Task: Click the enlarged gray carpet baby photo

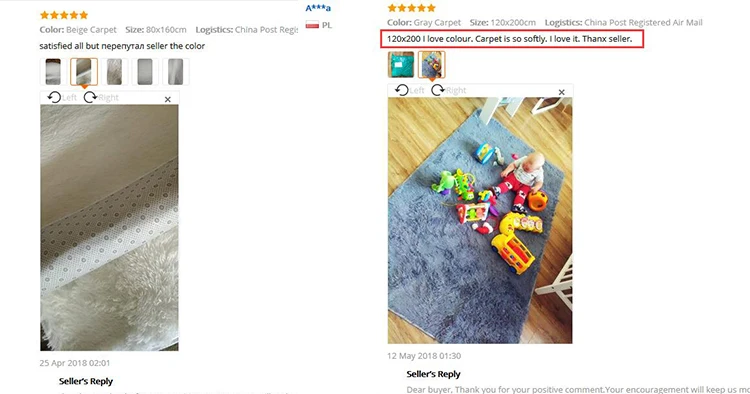Action: (x=480, y=220)
